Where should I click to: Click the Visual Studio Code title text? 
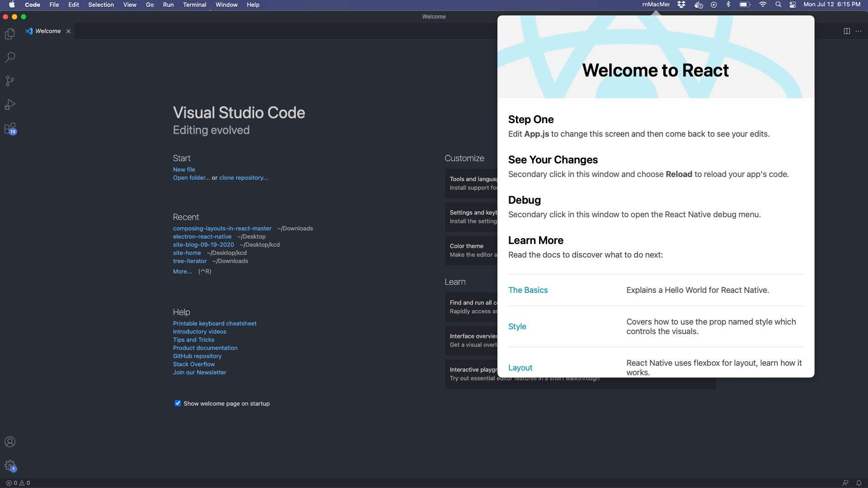pos(239,113)
